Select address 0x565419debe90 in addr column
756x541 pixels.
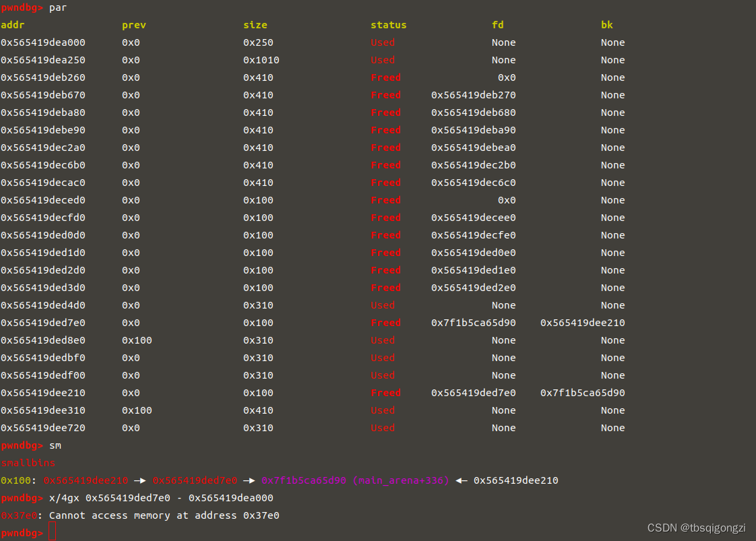43,130
